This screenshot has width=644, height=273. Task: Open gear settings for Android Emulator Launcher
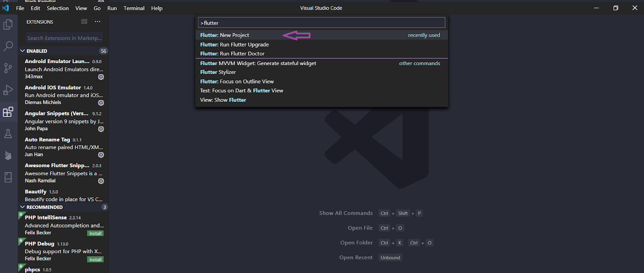pos(101,77)
